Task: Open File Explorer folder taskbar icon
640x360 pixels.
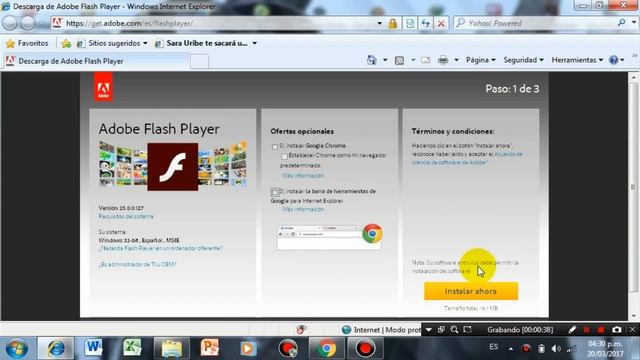Action: click(171, 349)
